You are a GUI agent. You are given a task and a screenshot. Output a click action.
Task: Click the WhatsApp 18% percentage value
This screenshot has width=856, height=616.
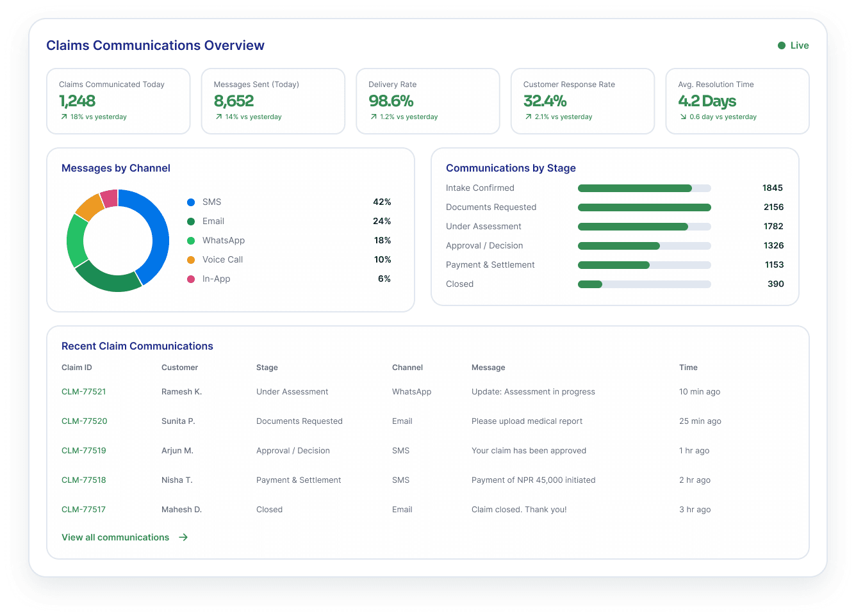(383, 241)
